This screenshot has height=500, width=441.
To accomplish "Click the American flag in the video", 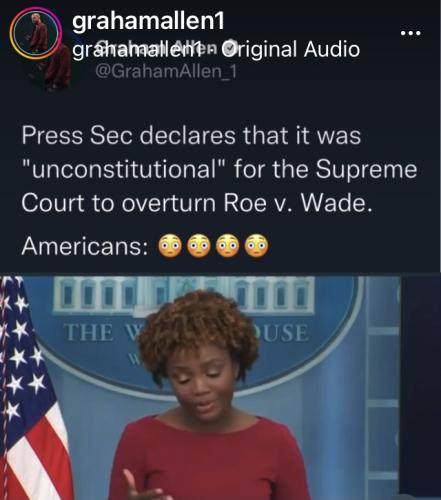I will pyautogui.click(x=32, y=388).
